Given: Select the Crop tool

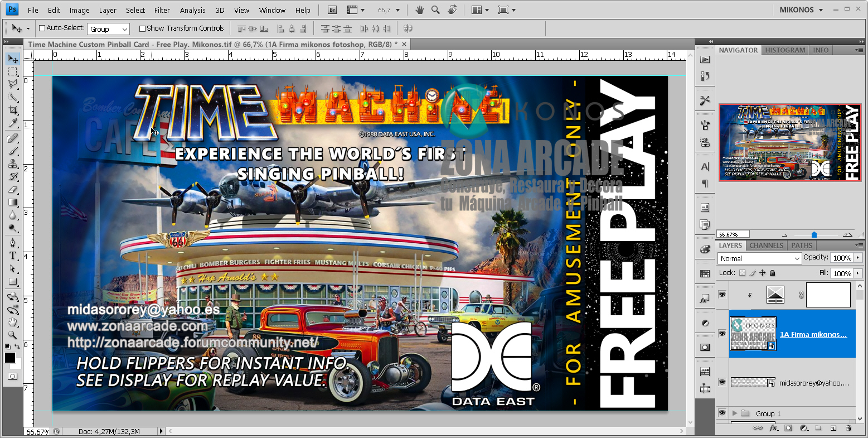Looking at the screenshot, I should (x=12, y=110).
